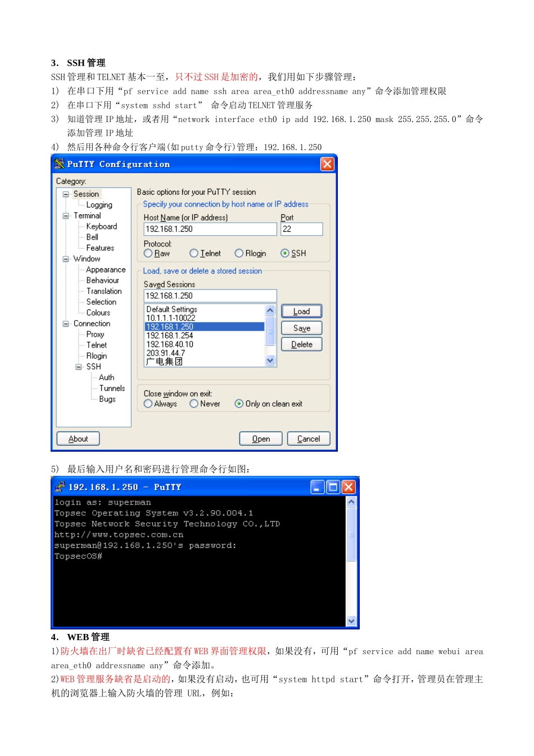
Task: Close the PuTTY Configuration dialog
Action: coord(327,164)
